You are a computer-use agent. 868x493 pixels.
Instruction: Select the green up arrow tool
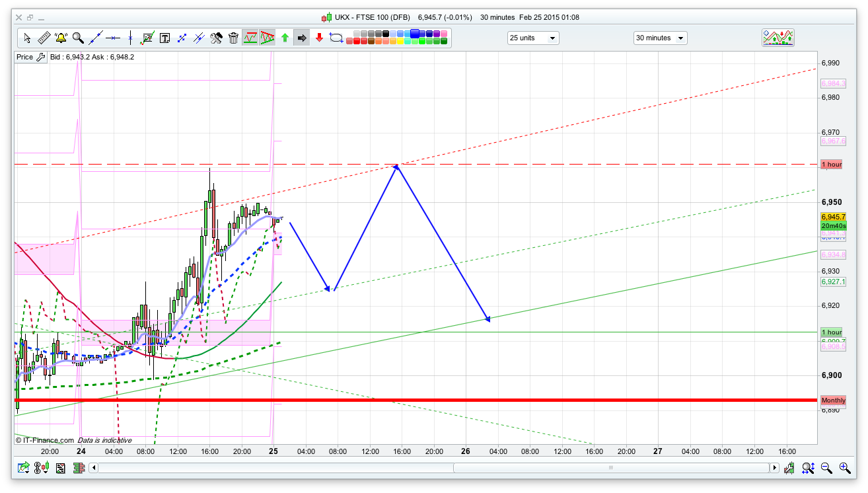(x=285, y=38)
